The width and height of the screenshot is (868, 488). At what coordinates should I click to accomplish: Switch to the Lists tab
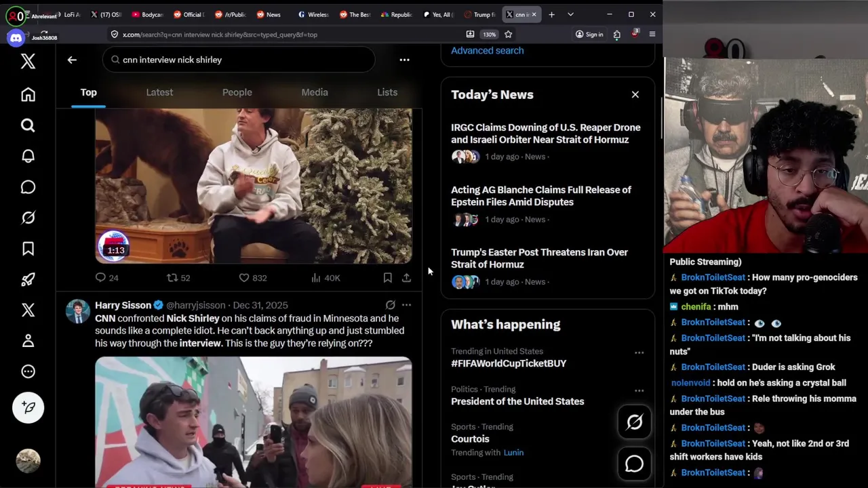(387, 93)
